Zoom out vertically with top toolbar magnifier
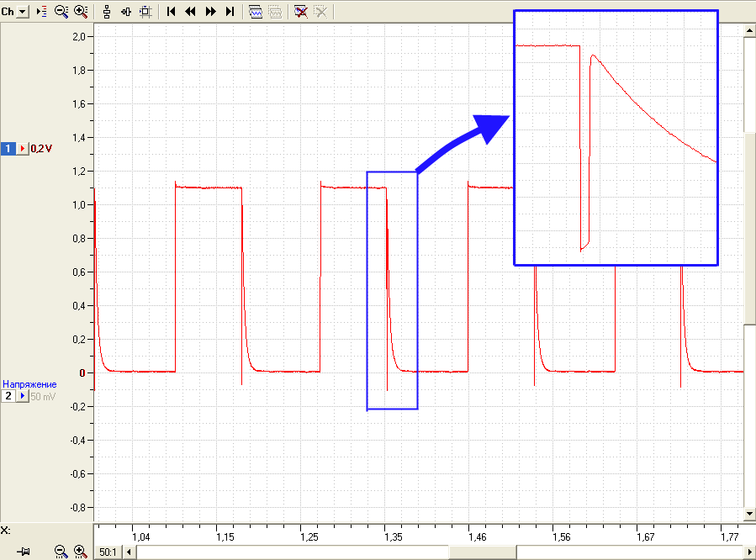Image resolution: width=756 pixels, height=560 pixels. (x=61, y=12)
